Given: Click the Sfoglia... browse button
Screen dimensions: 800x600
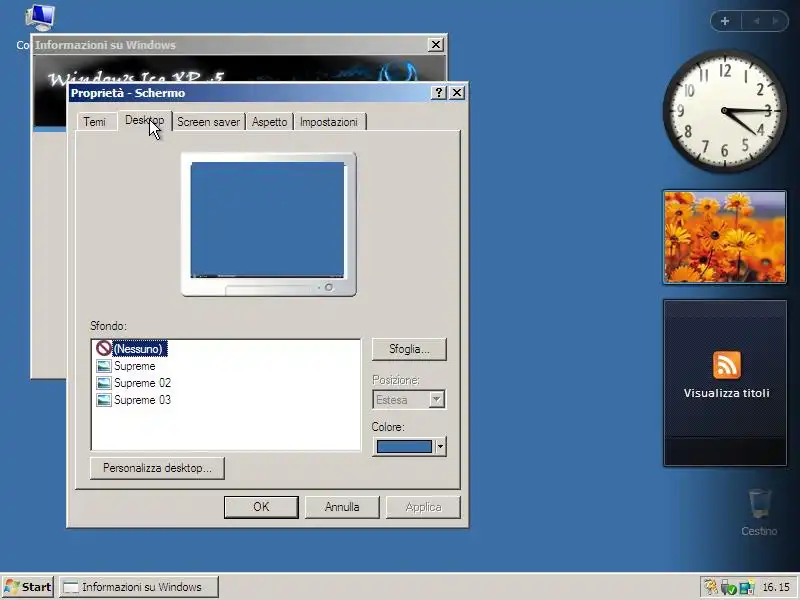Looking at the screenshot, I should (x=409, y=349).
